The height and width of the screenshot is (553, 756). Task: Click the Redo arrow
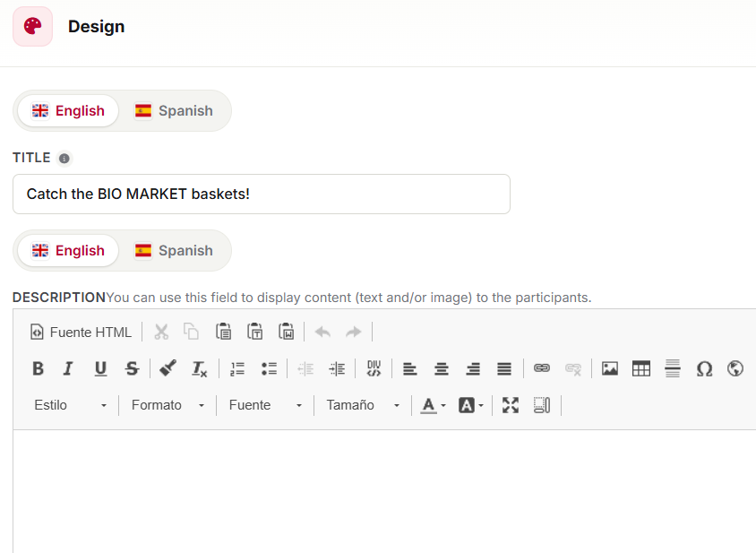point(354,333)
